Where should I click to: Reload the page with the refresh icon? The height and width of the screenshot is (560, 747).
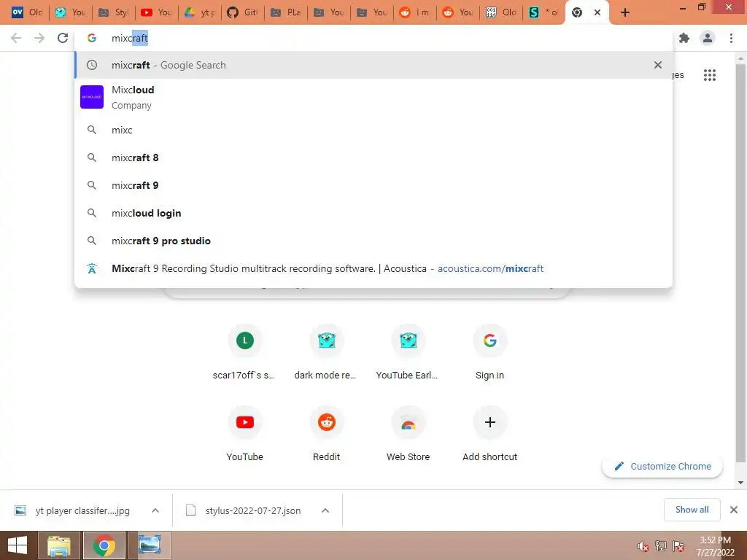63,38
